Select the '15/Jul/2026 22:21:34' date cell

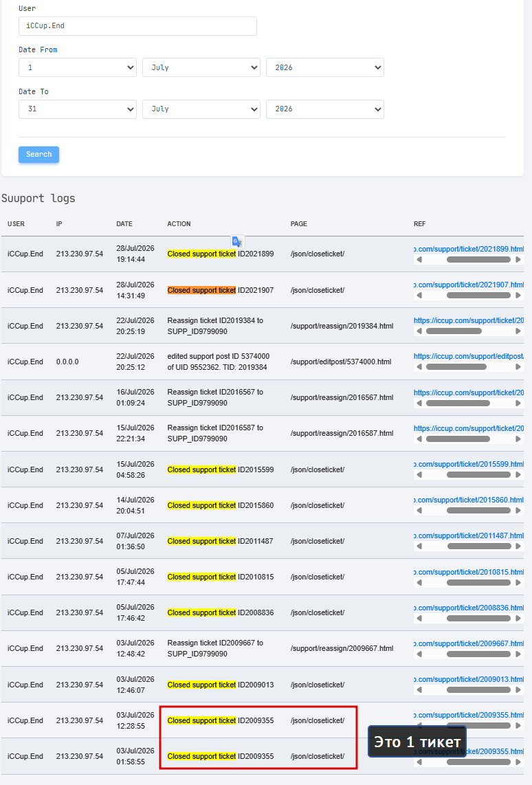pyautogui.click(x=135, y=433)
